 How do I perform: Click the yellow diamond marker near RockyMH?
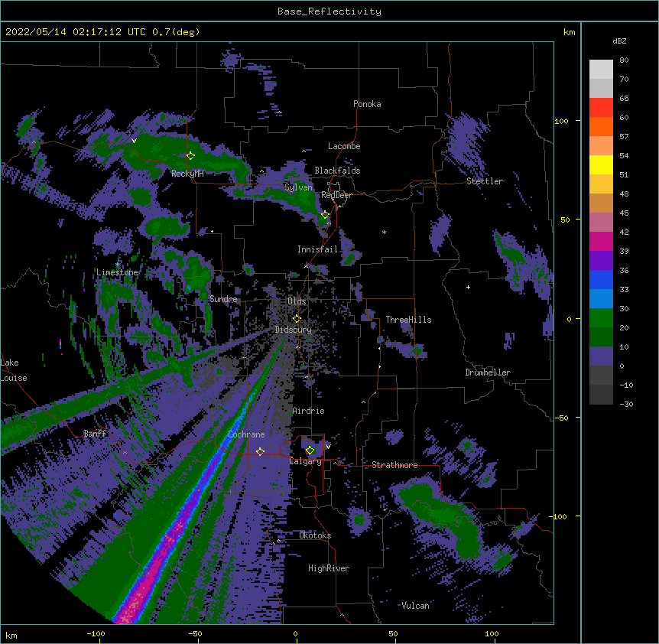pyautogui.click(x=190, y=156)
